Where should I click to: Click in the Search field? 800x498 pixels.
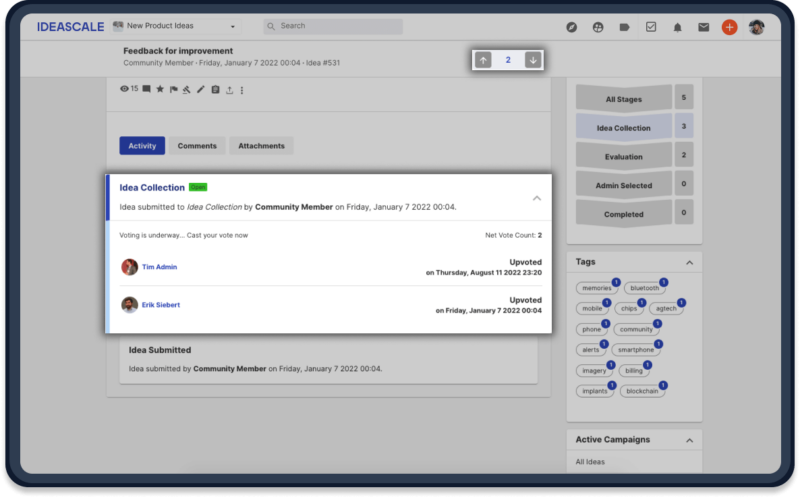[335, 26]
